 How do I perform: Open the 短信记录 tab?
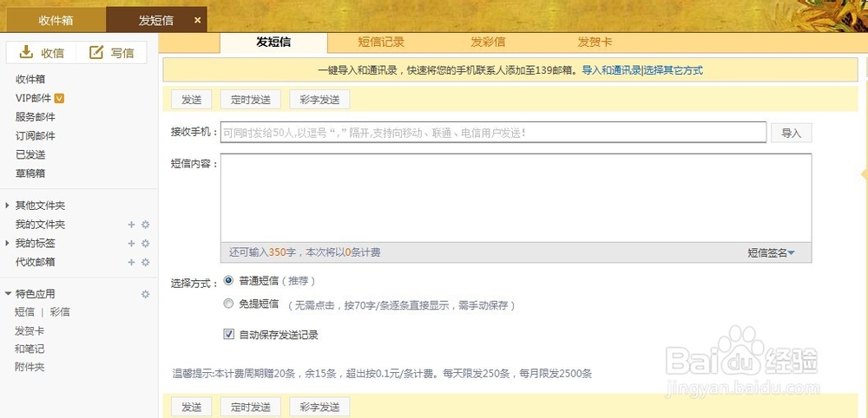381,42
